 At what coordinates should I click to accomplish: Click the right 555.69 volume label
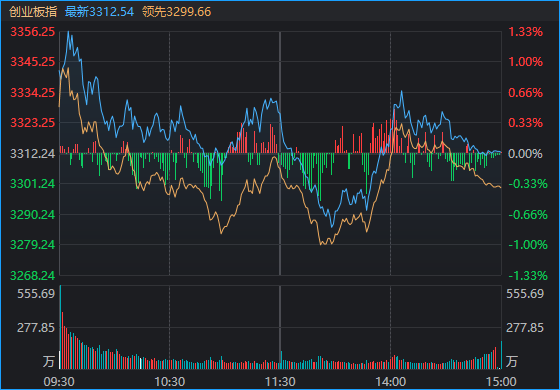click(x=525, y=294)
